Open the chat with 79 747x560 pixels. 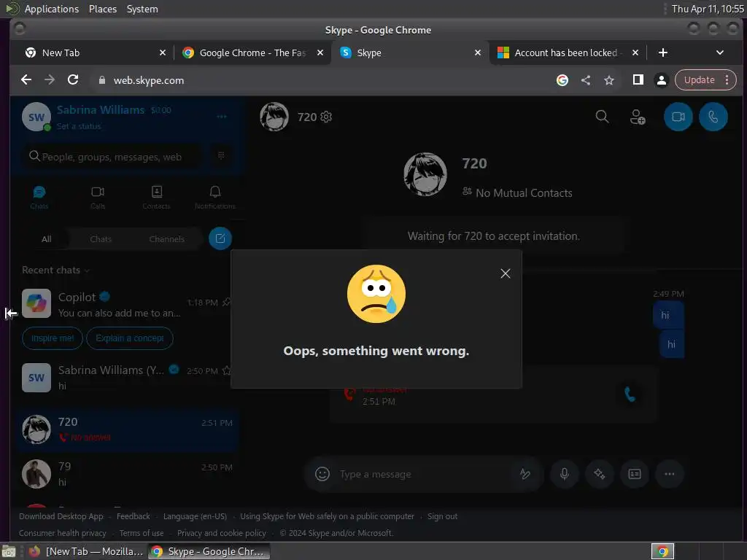coord(126,474)
